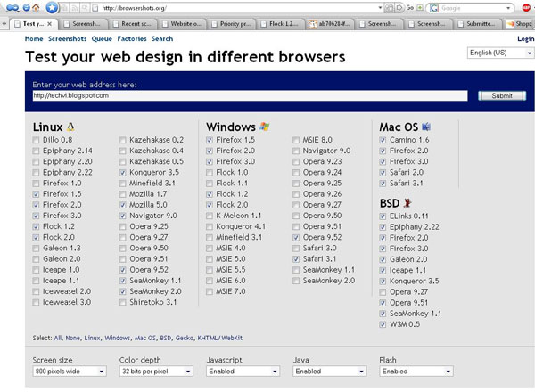The height and width of the screenshot is (392, 535).
Task: Click the Google search engine icon
Action: point(434,8)
